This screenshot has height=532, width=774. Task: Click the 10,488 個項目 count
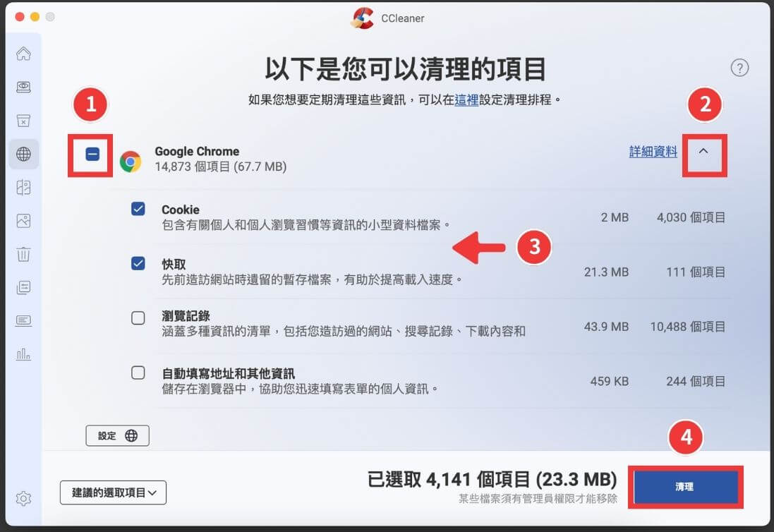[688, 327]
